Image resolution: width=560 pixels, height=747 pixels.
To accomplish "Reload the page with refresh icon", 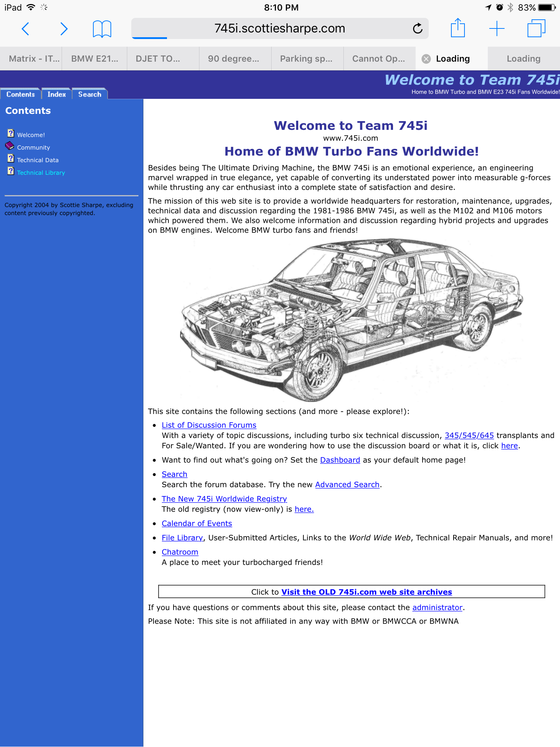I will click(417, 28).
